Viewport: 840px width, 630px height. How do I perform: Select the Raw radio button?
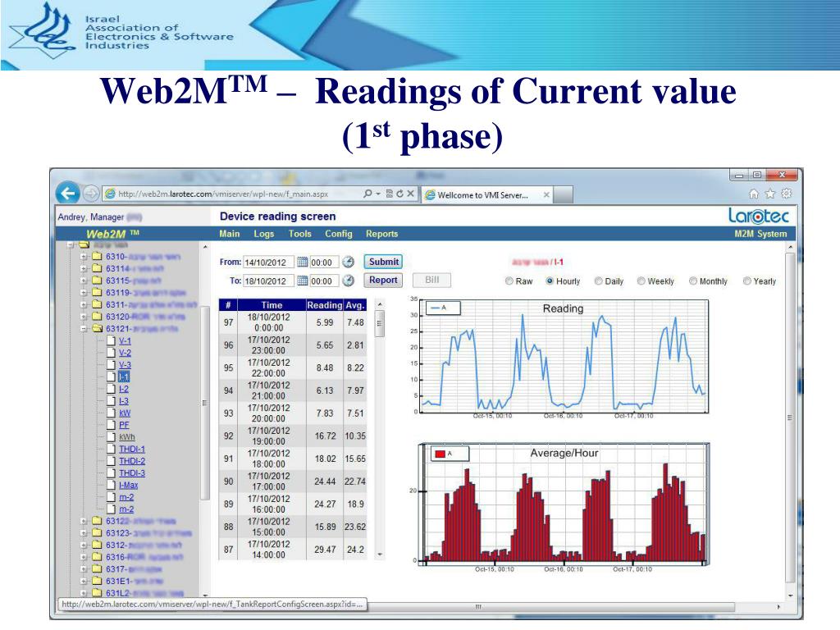[509, 281]
